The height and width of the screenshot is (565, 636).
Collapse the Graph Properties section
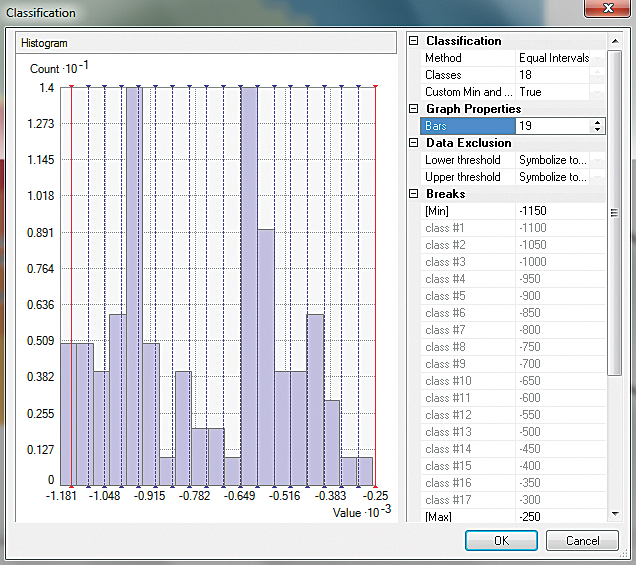(413, 109)
